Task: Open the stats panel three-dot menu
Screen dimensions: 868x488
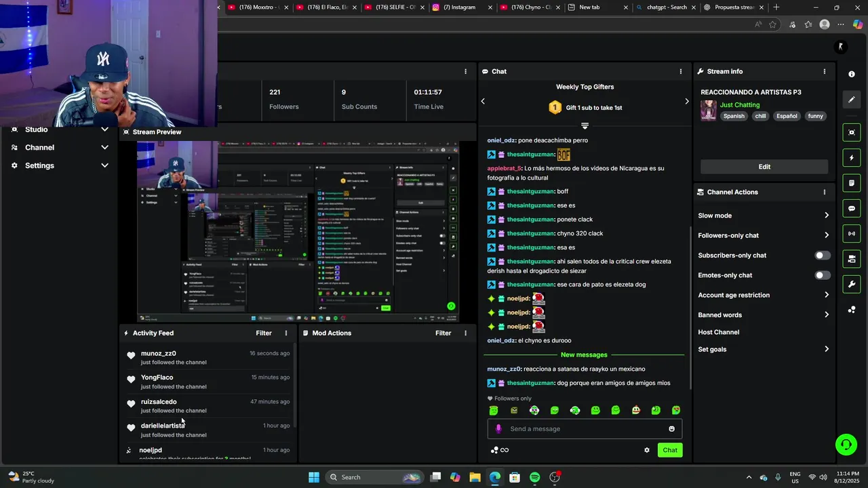Action: pos(465,71)
